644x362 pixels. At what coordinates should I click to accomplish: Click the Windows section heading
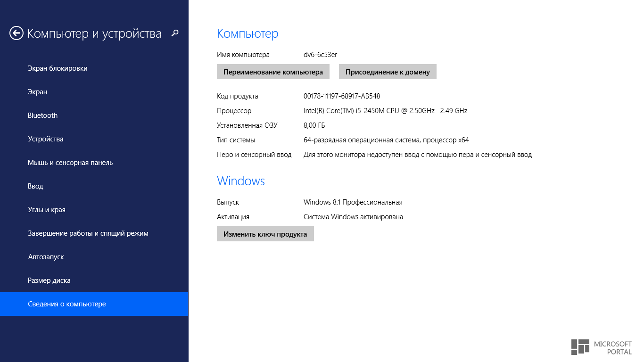point(241,181)
